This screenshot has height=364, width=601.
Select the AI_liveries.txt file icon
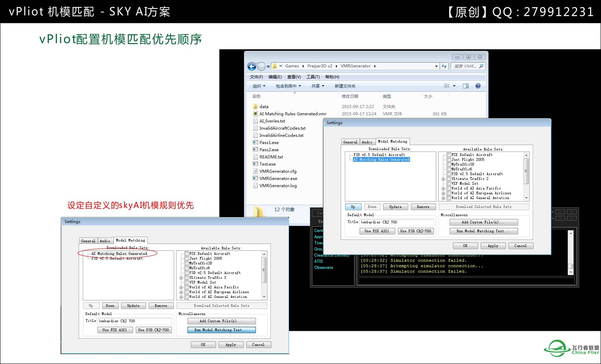(255, 121)
